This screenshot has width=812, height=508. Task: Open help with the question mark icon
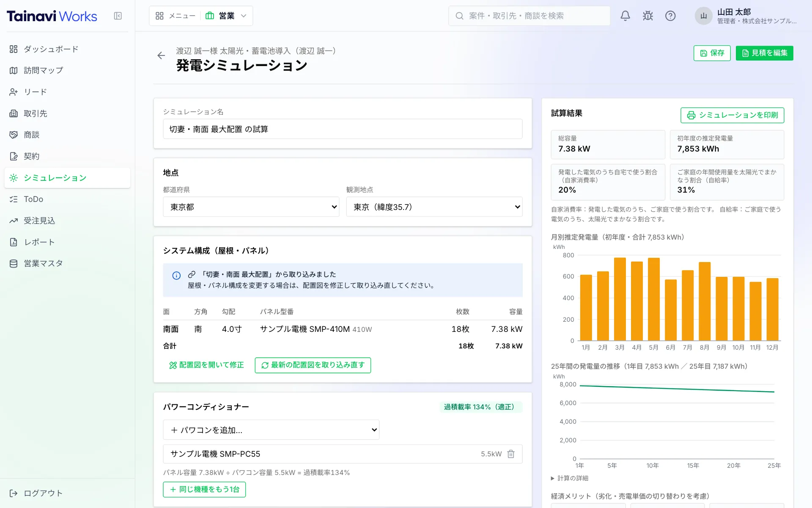[670, 16]
